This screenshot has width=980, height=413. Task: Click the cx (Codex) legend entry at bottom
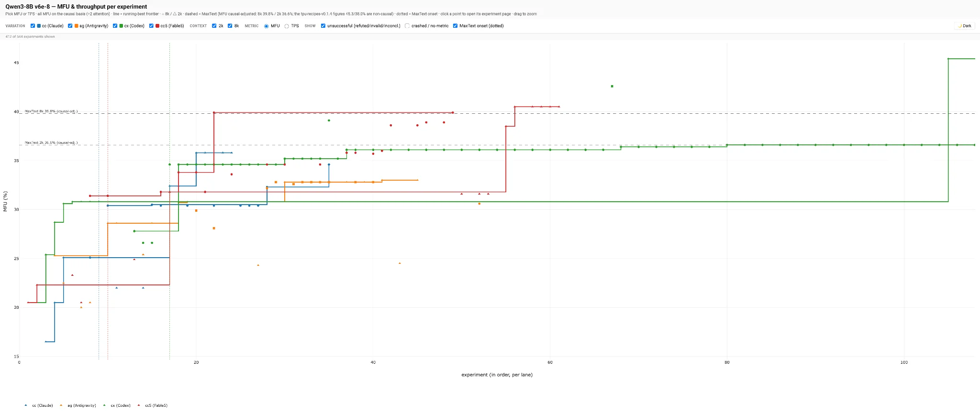(117, 405)
